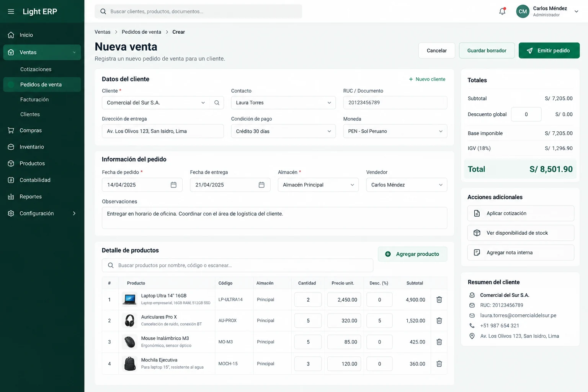
Task: Click the Inicio home icon
Action: pos(11,35)
